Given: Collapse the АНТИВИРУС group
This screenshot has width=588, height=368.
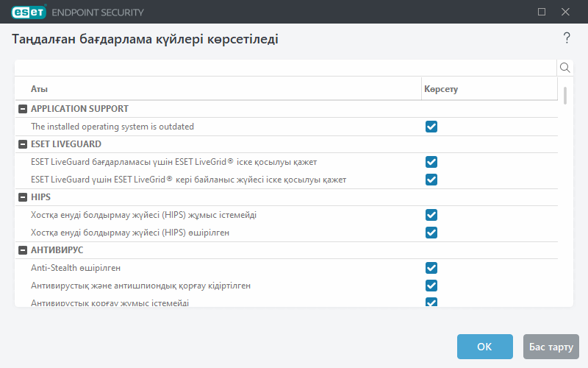Looking at the screenshot, I should coord(23,250).
